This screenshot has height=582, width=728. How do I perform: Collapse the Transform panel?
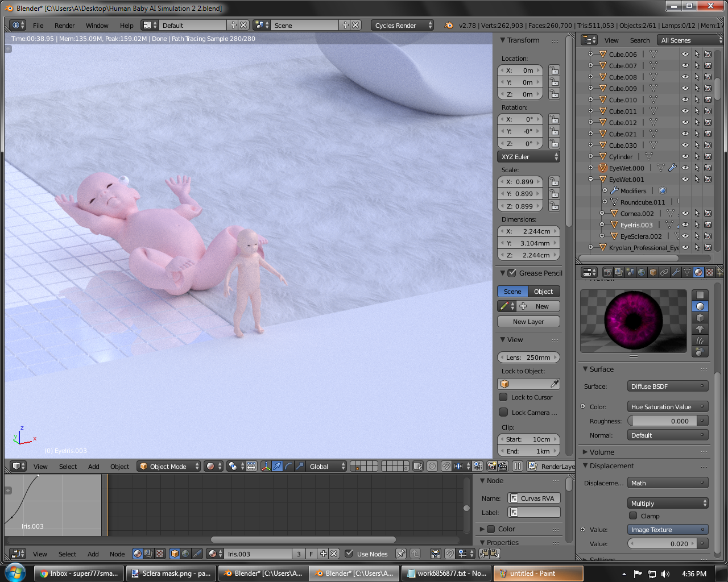coord(503,40)
